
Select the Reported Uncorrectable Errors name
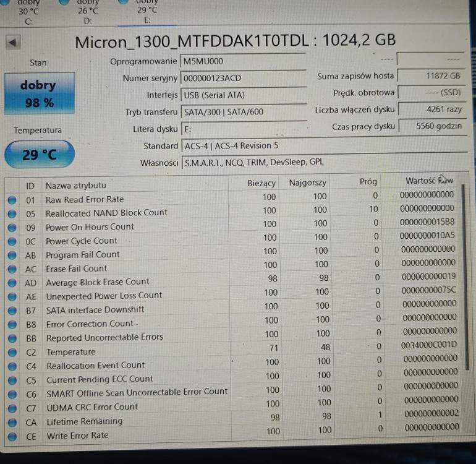104,338
